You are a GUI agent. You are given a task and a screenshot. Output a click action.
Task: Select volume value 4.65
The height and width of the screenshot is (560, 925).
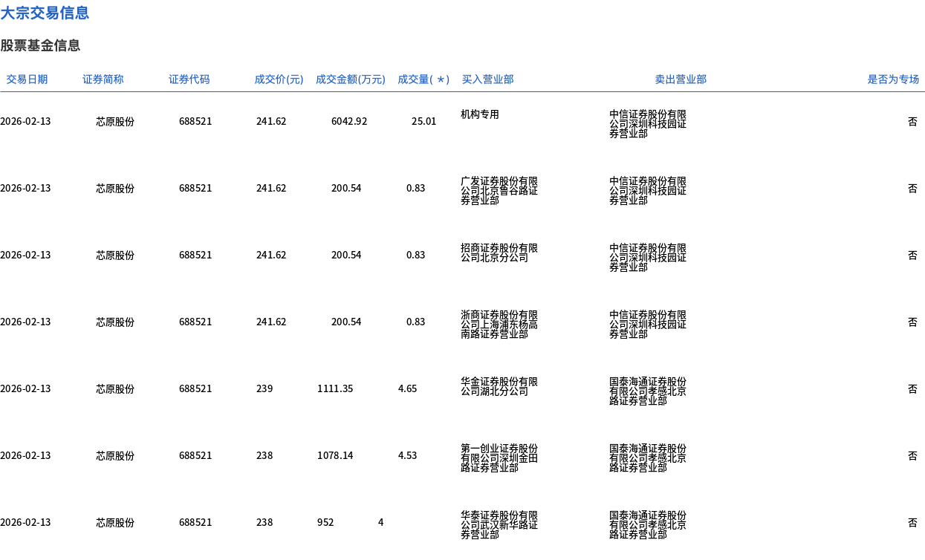(408, 388)
